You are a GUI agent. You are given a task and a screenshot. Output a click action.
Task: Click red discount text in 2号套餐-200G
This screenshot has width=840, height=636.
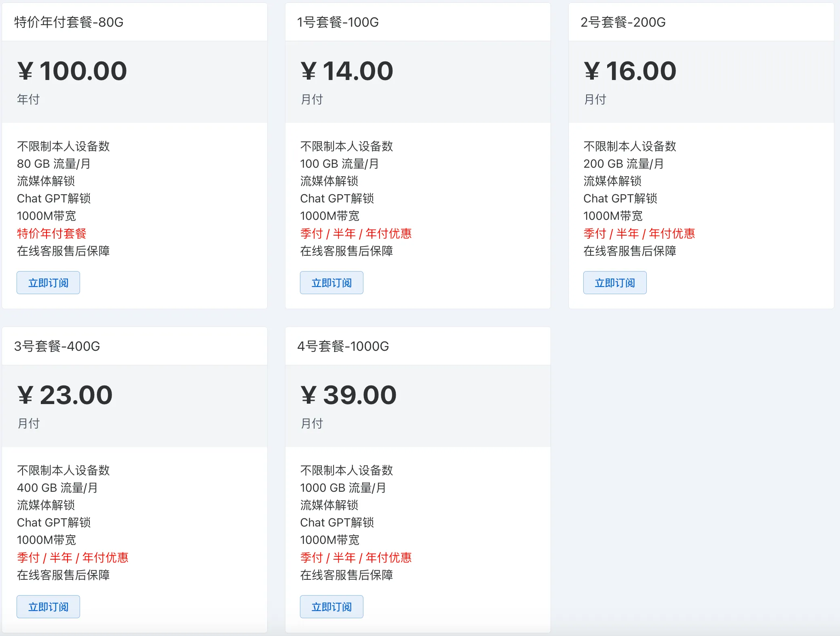(x=639, y=234)
